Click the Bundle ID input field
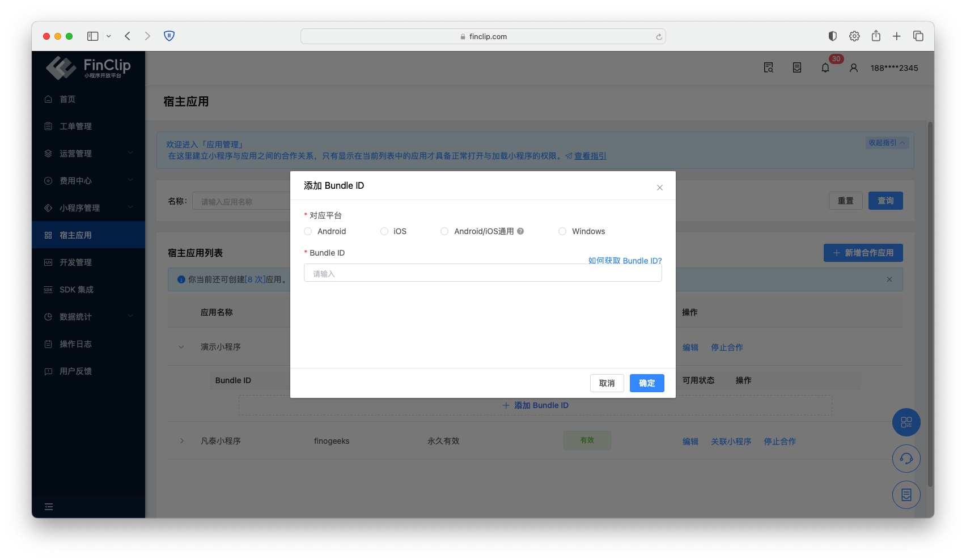This screenshot has width=966, height=560. (x=482, y=273)
